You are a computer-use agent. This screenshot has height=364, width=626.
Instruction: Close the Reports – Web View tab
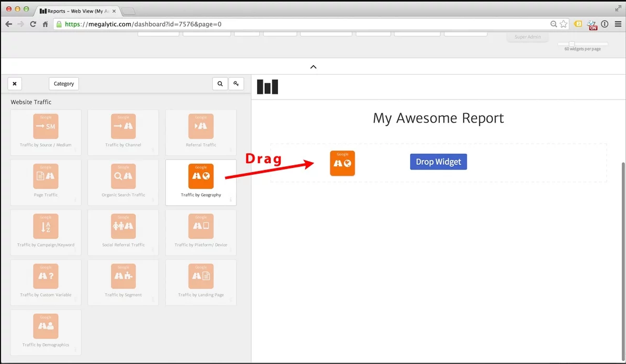(x=114, y=10)
